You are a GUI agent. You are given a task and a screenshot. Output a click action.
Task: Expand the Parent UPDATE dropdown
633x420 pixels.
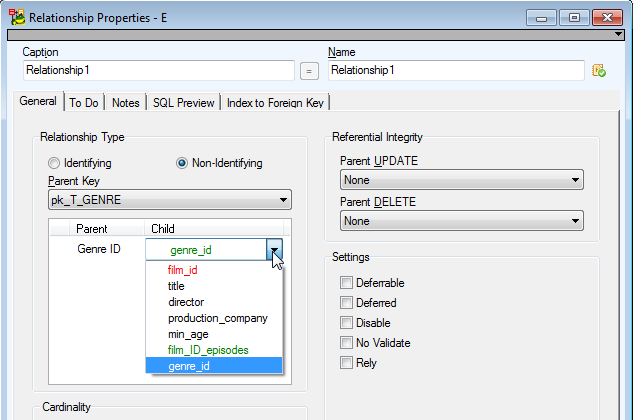point(462,180)
